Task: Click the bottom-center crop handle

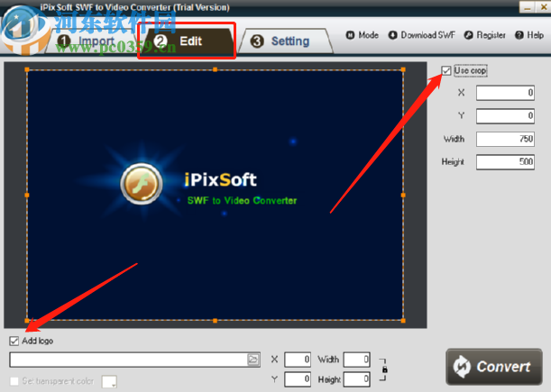Action: coord(215,320)
